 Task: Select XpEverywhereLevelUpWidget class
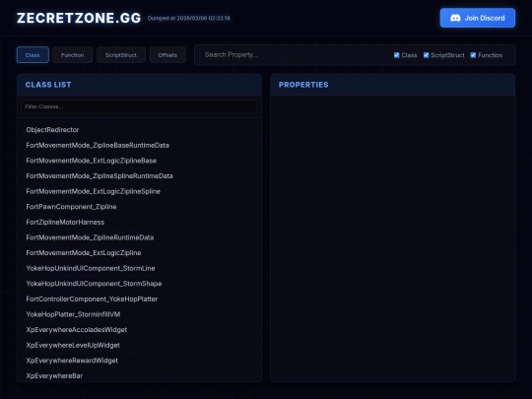pos(139,345)
